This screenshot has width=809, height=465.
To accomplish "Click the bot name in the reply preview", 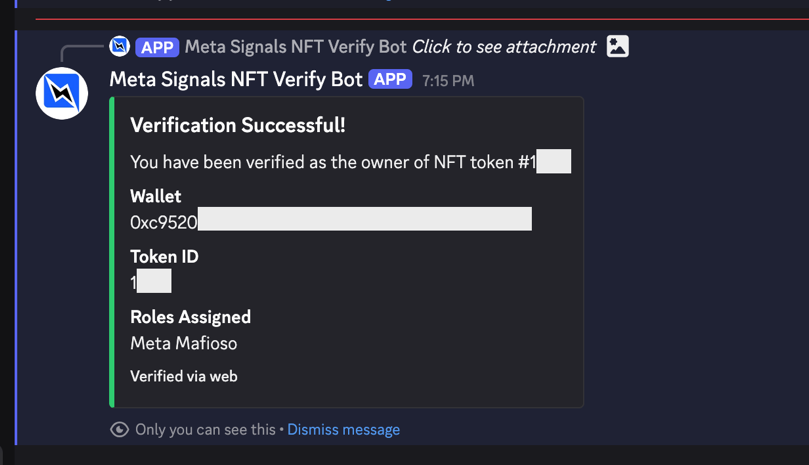I will [x=295, y=47].
